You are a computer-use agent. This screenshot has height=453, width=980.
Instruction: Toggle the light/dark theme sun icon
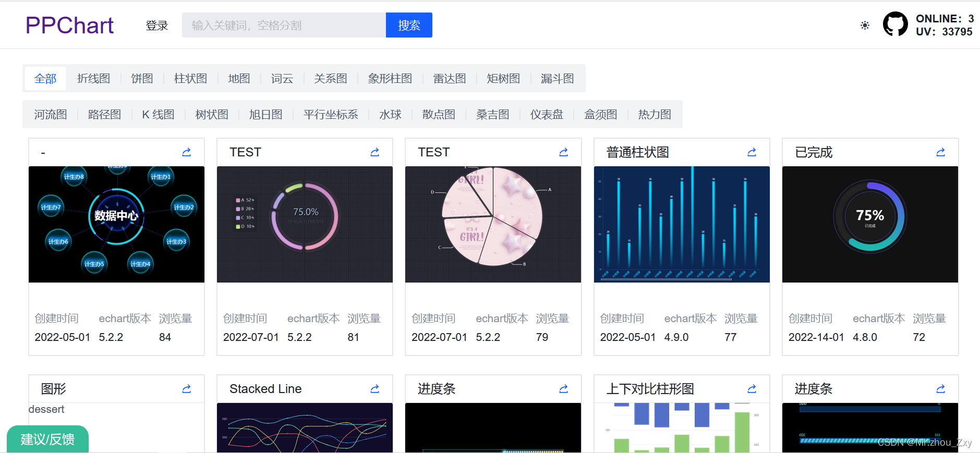[x=865, y=25]
